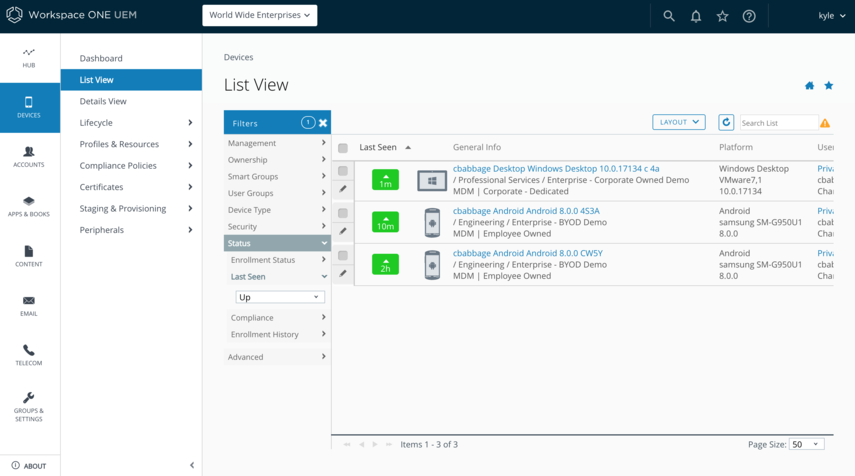Click the Search List input field
Image resolution: width=855 pixels, height=476 pixels.
777,123
